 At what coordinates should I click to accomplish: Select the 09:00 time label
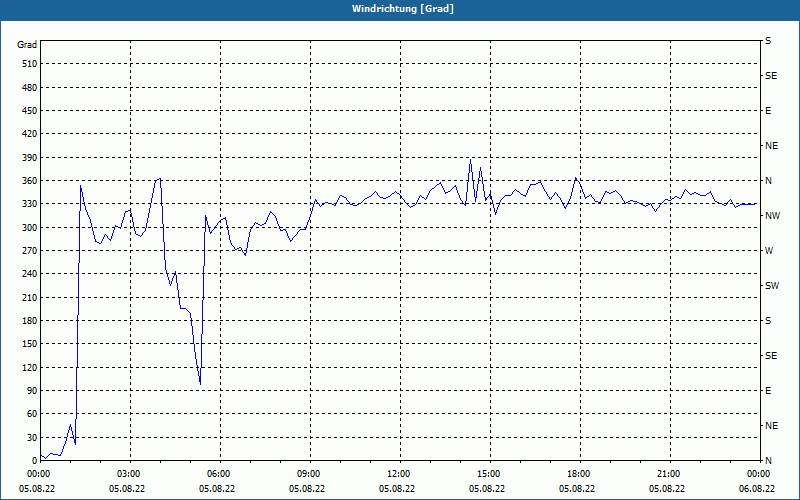point(310,474)
